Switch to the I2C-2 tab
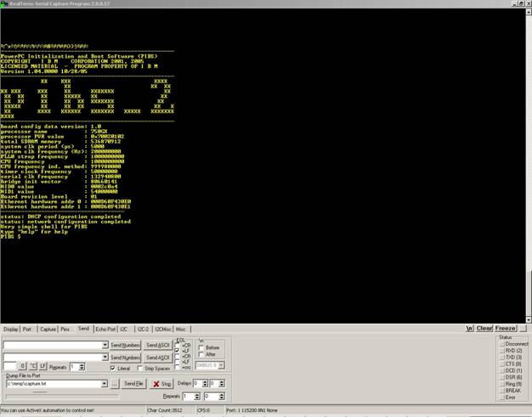The image size is (532, 417). [143, 330]
